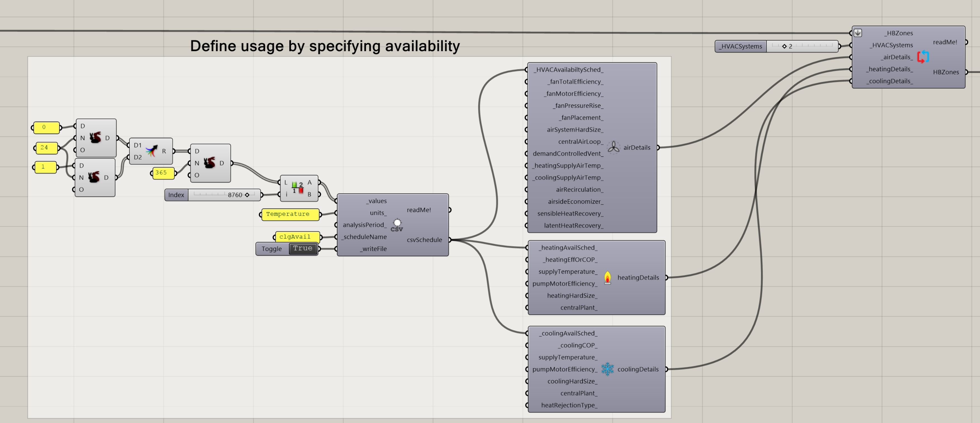Click the snowflake icon on coolingDetails component
Viewport: 980px width, 423px height.
(x=607, y=369)
